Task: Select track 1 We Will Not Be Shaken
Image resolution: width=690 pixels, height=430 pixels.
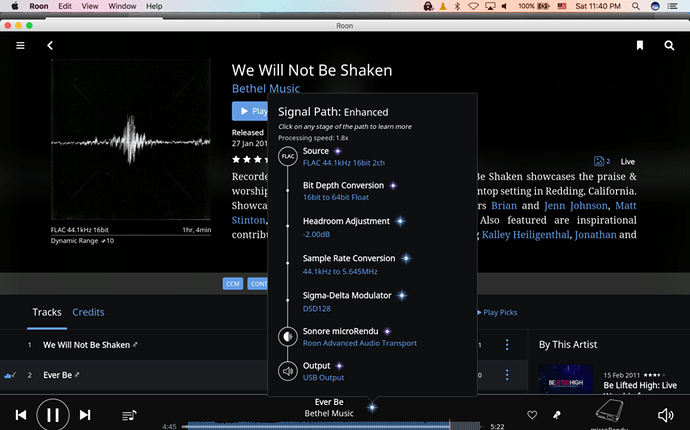Action: click(x=86, y=345)
